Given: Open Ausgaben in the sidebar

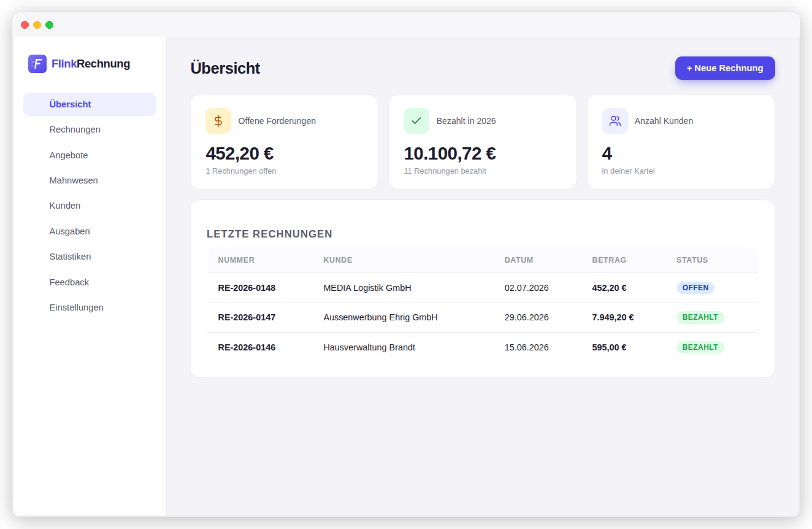Looking at the screenshot, I should pos(90,231).
